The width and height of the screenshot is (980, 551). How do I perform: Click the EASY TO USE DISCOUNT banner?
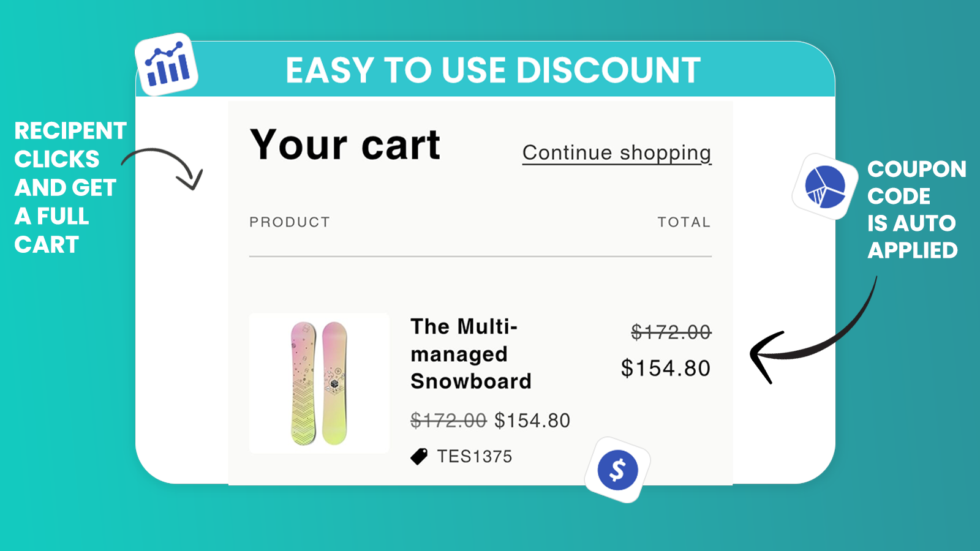pyautogui.click(x=493, y=70)
